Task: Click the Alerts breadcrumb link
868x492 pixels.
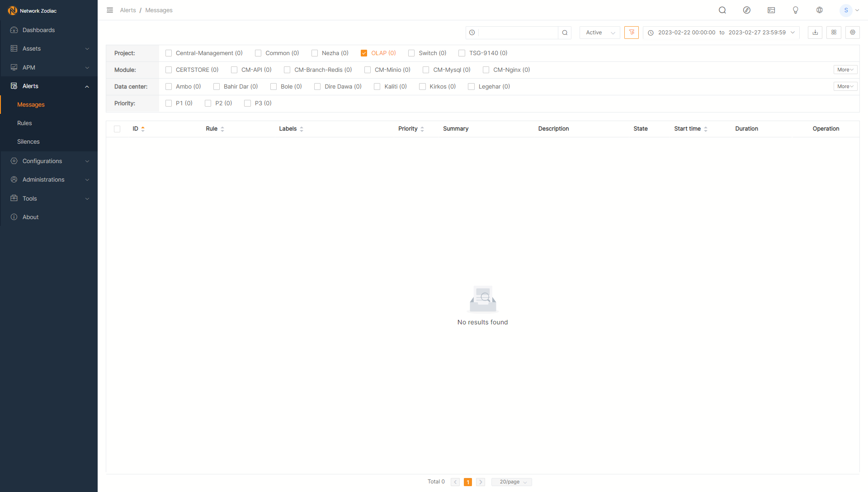Action: pyautogui.click(x=128, y=10)
